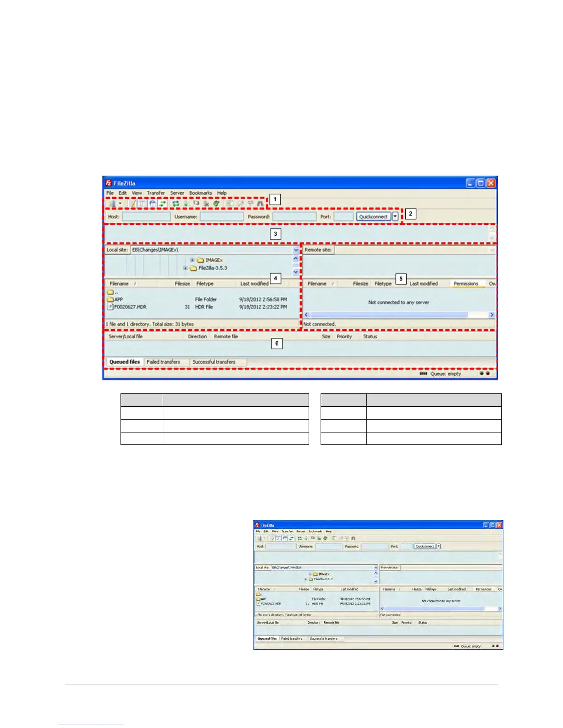Open Bookmarks menu in annotated FileZilla window
563x728 pixels.
tap(201, 193)
